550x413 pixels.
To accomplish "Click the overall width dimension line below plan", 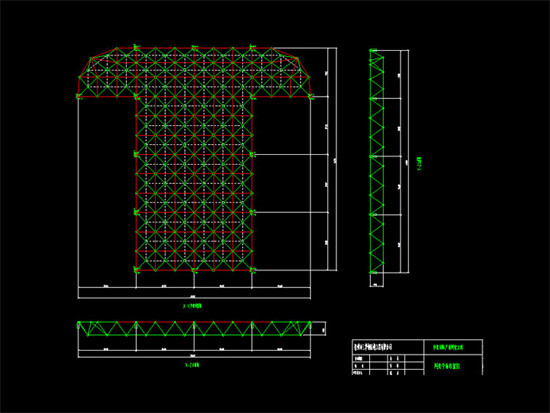I will (x=194, y=298).
